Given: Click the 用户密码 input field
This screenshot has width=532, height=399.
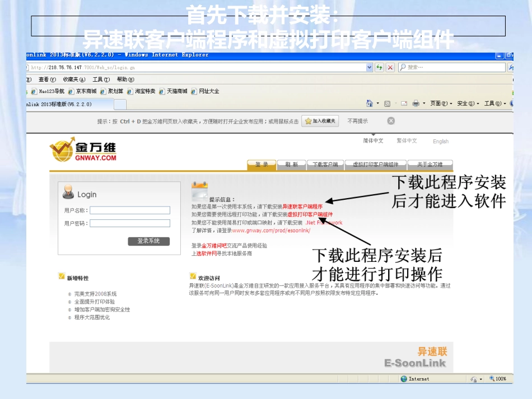Looking at the screenshot, I should pyautogui.click(x=130, y=223).
